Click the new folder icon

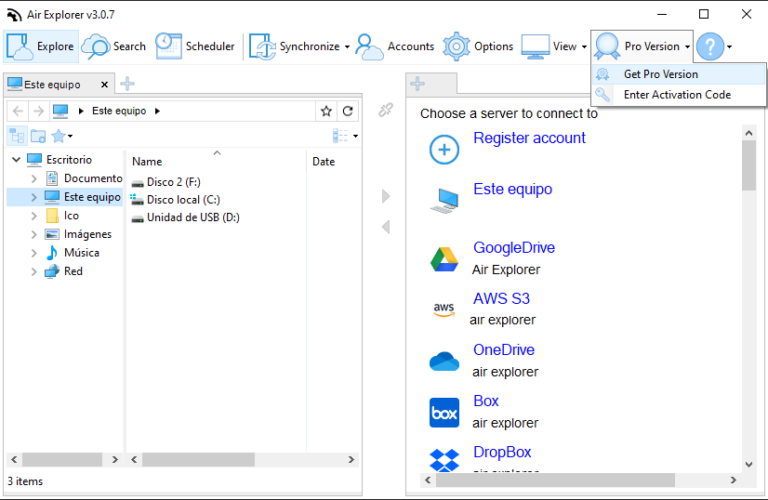[x=38, y=136]
